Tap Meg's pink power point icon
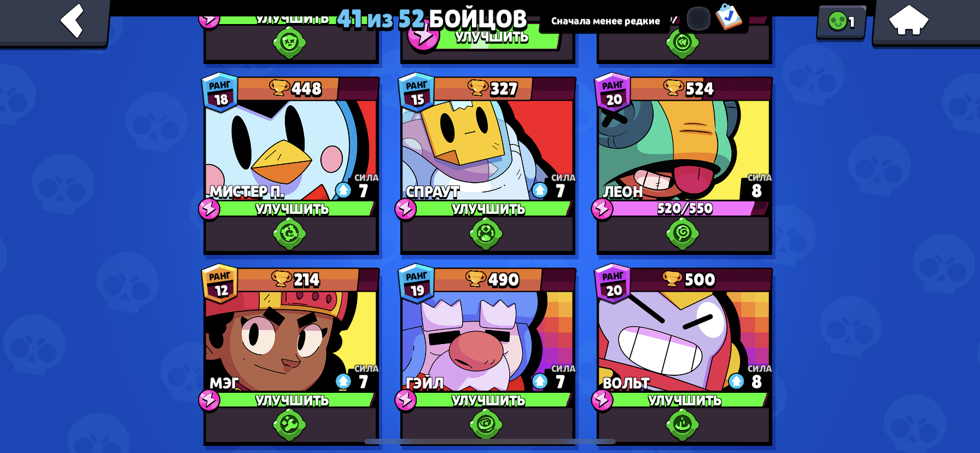 pyautogui.click(x=209, y=400)
